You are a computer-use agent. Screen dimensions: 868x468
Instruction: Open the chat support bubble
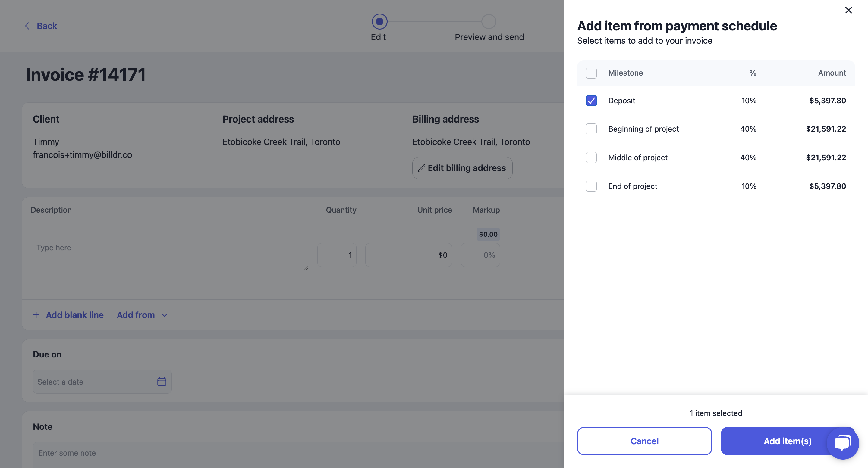(842, 443)
